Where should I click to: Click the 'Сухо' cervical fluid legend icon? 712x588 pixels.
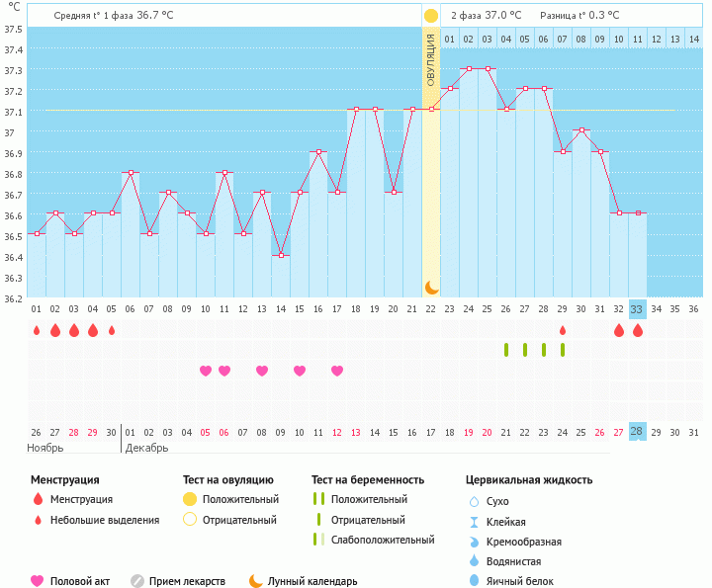pos(475,501)
